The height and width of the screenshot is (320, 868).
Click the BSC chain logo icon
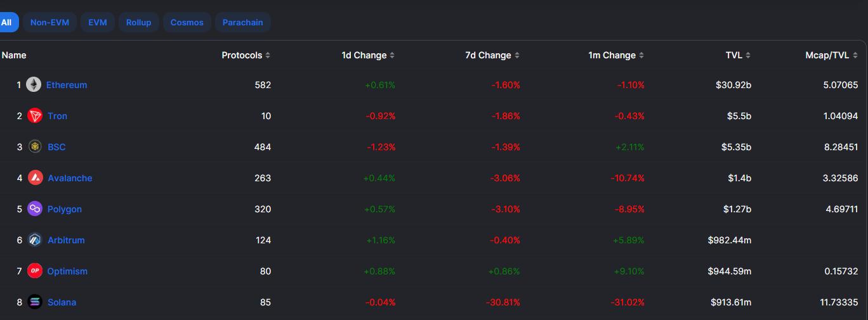[x=35, y=147]
